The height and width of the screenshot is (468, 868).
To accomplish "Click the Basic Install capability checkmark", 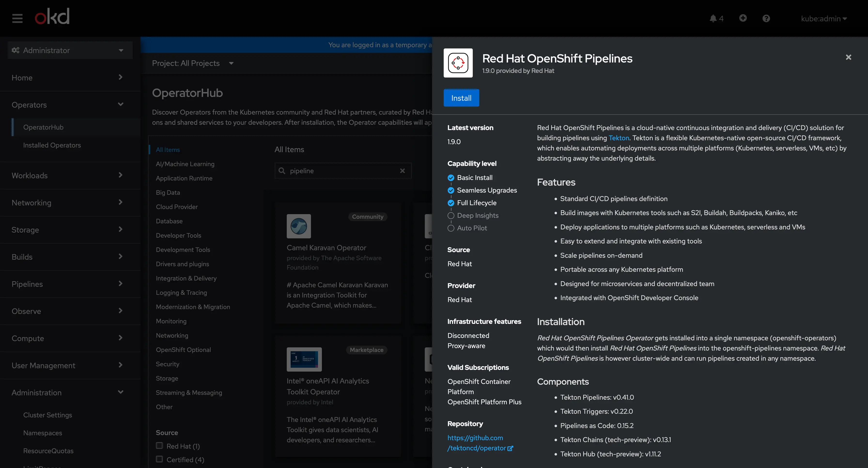I will [x=450, y=178].
